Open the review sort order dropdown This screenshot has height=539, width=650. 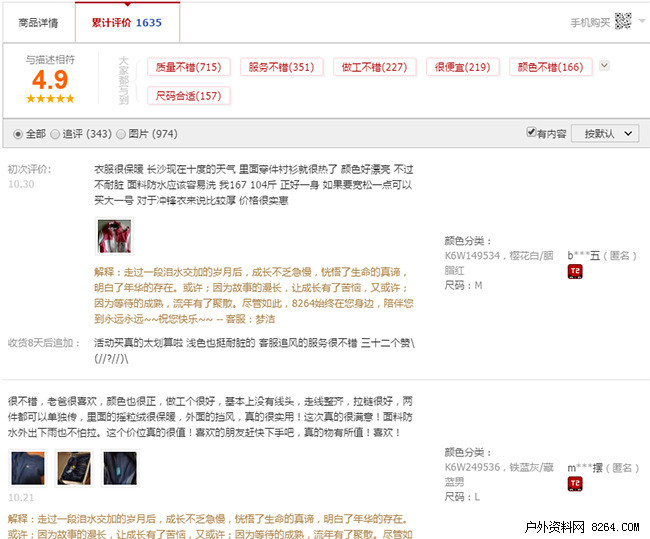pos(609,133)
